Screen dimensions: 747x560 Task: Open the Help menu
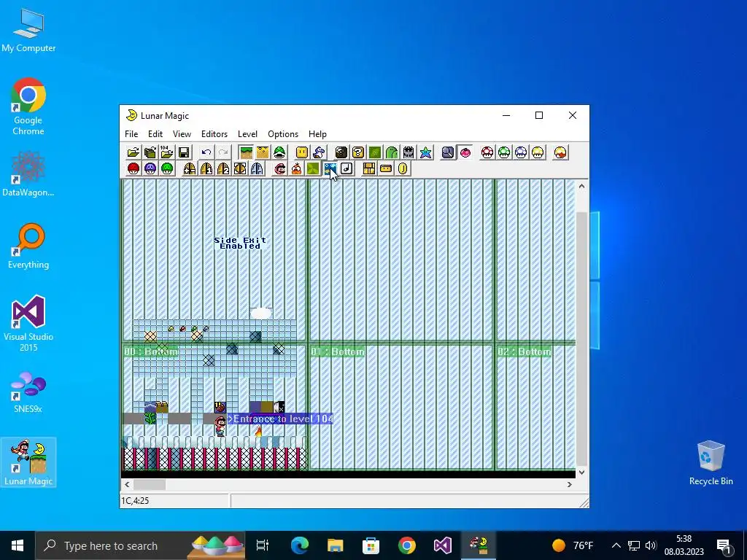pos(318,134)
